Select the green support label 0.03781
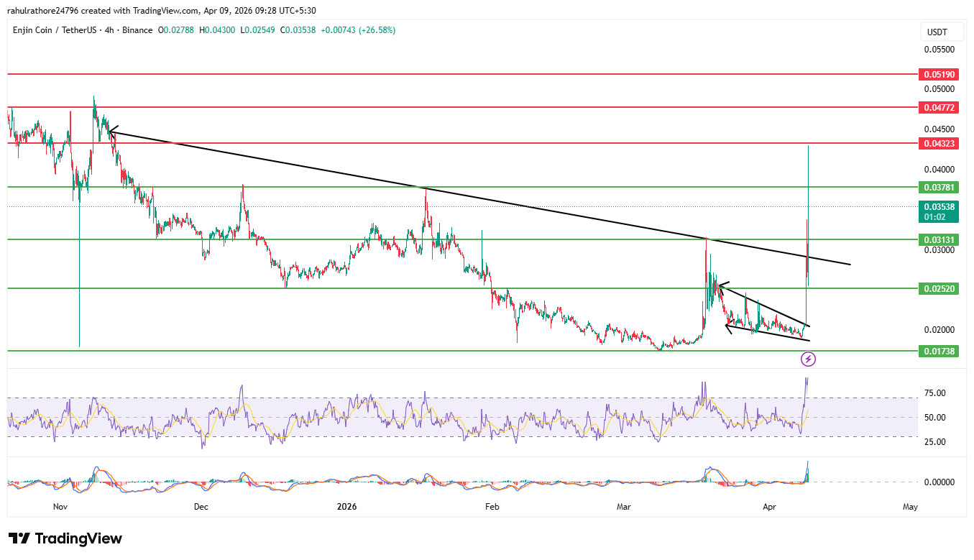974x560 pixels. pos(938,187)
